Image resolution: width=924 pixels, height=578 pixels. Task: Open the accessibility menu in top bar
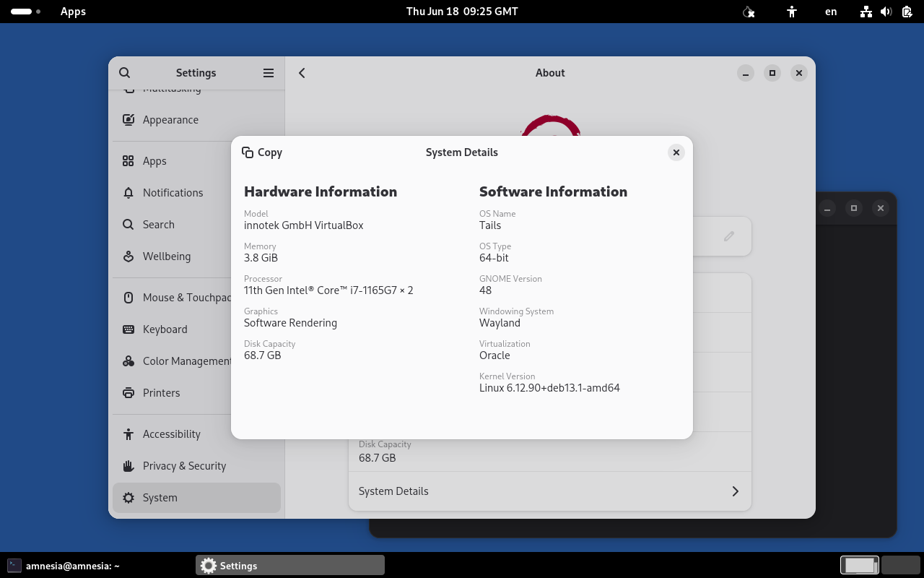point(792,12)
